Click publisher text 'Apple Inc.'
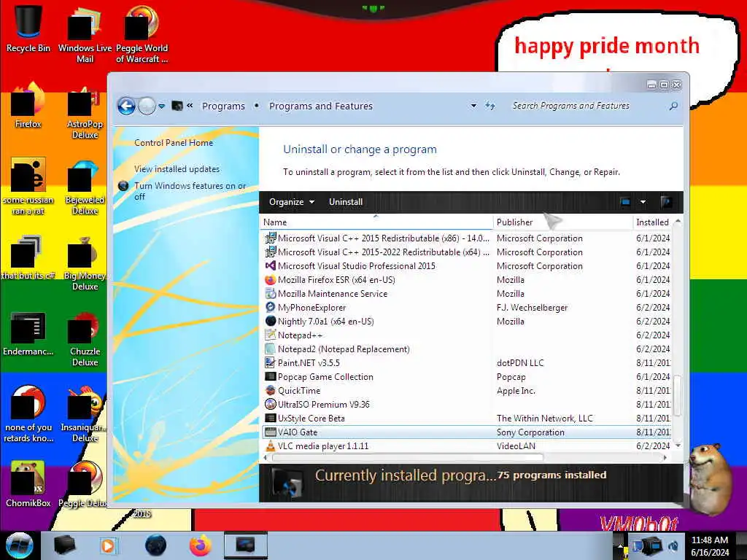Viewport: 747px width, 560px height. pyautogui.click(x=516, y=391)
